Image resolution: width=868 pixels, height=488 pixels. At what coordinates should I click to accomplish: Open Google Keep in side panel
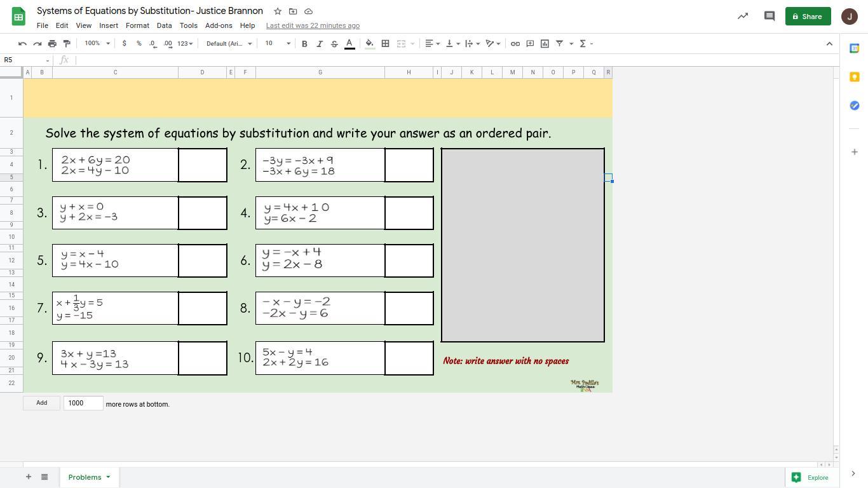pos(854,77)
